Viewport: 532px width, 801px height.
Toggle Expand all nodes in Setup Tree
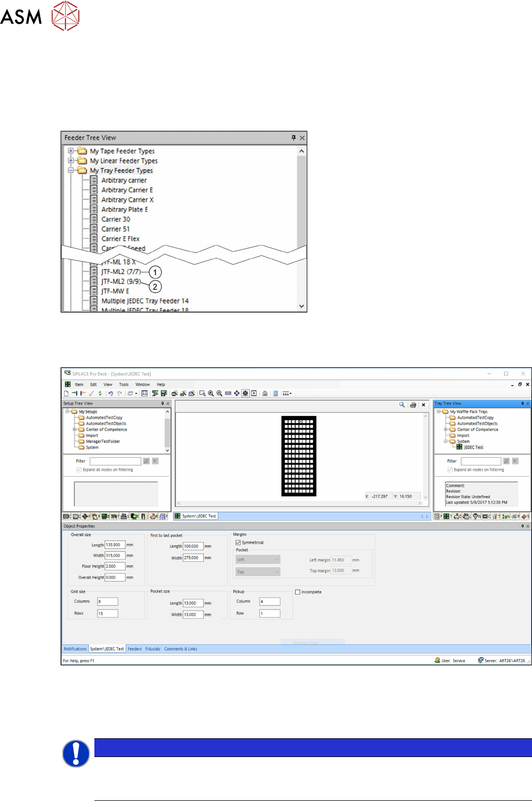pyautogui.click(x=79, y=470)
